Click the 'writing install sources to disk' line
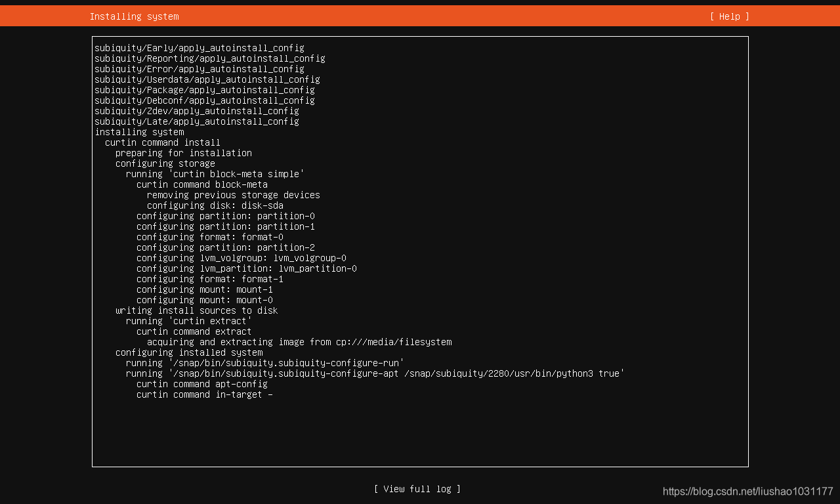The image size is (840, 504). tap(197, 310)
